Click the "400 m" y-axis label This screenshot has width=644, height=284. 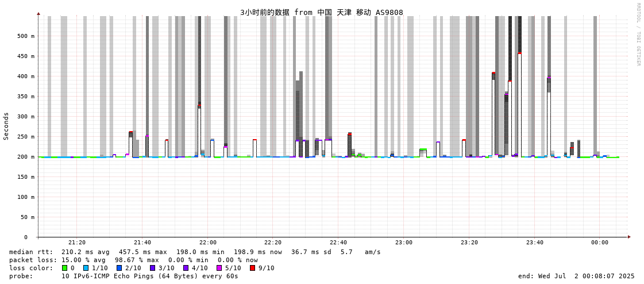click(25, 76)
